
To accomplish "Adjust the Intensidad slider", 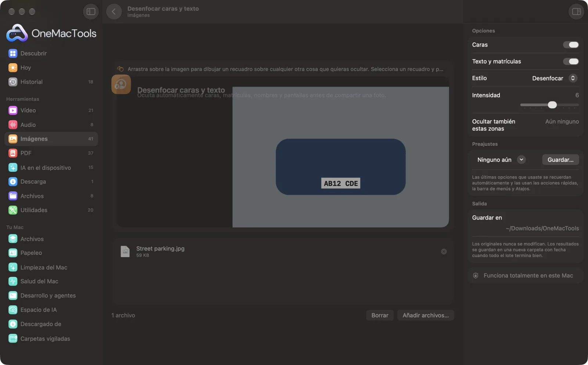I will [549, 105].
